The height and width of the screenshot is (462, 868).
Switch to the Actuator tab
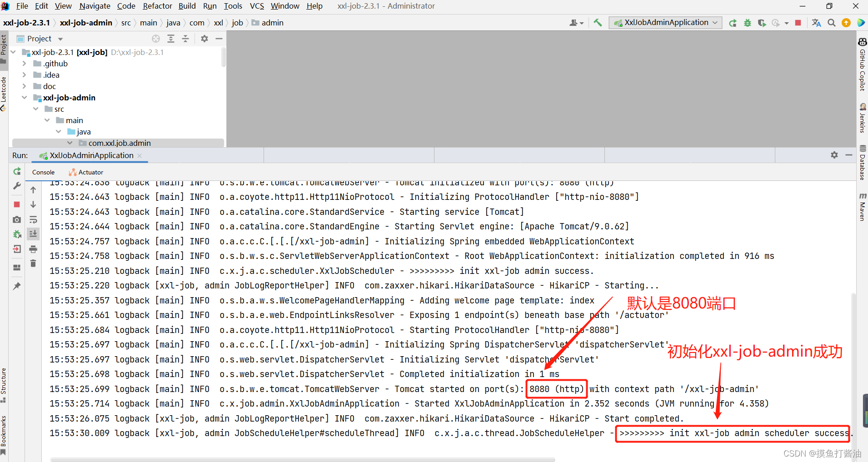tap(86, 172)
